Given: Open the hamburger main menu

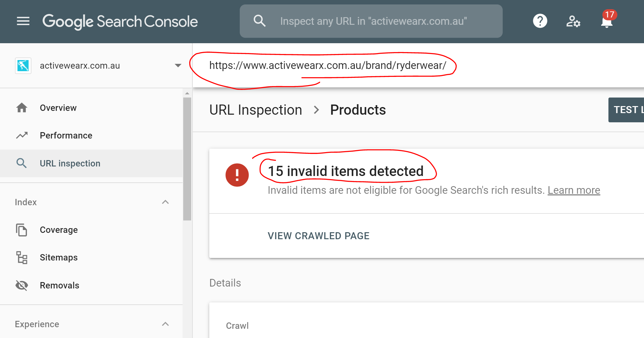Looking at the screenshot, I should (23, 21).
